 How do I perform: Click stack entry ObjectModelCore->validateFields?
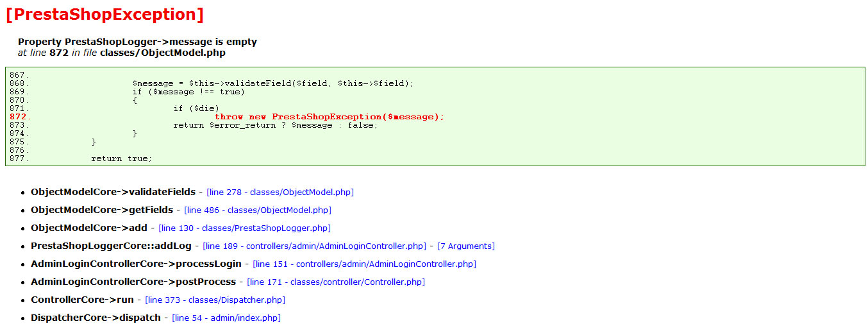pyautogui.click(x=113, y=192)
